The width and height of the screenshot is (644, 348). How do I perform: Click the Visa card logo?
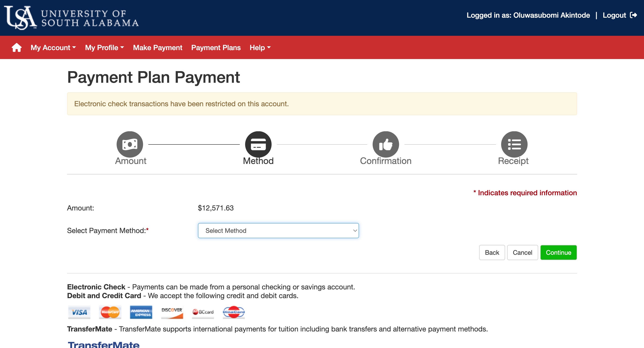click(x=79, y=312)
